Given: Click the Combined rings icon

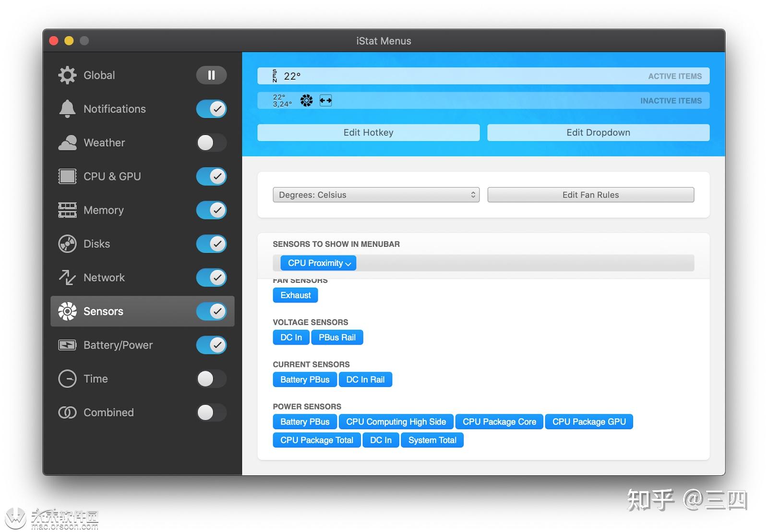Looking at the screenshot, I should click(67, 412).
